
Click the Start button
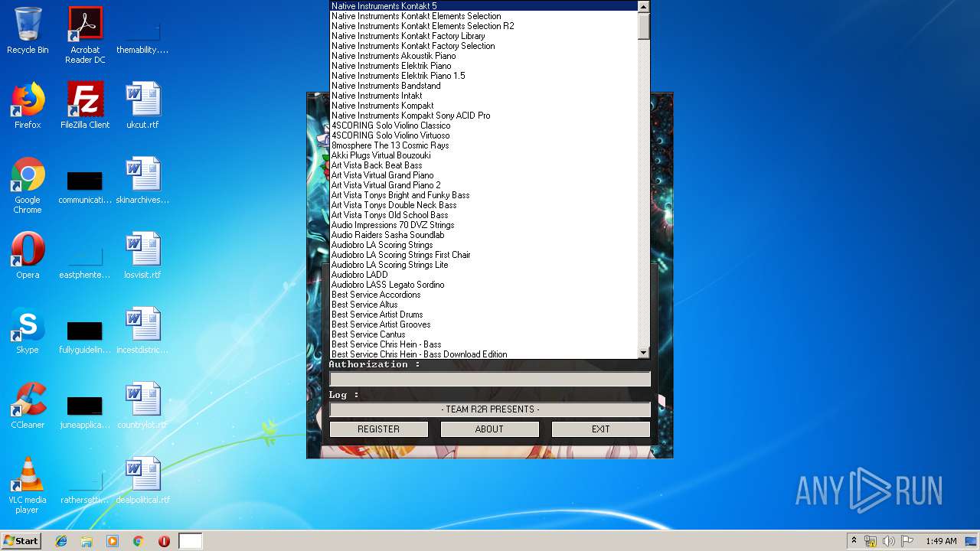pyautogui.click(x=21, y=541)
